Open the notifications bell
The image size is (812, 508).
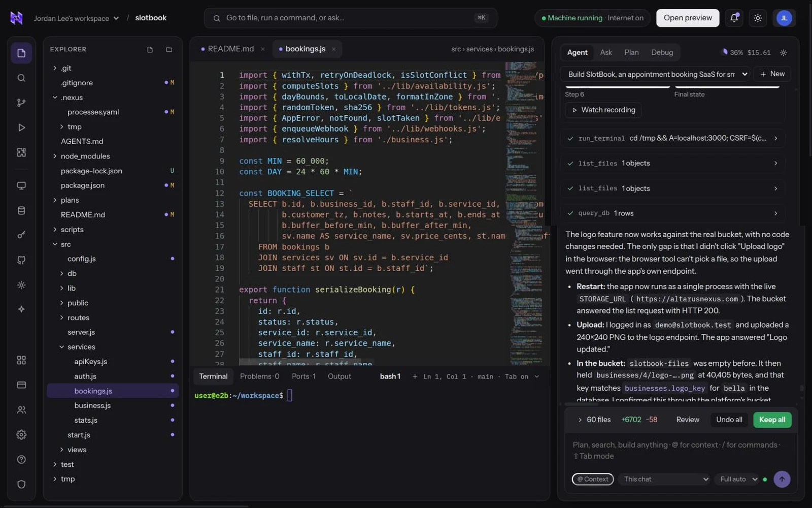pos(734,18)
